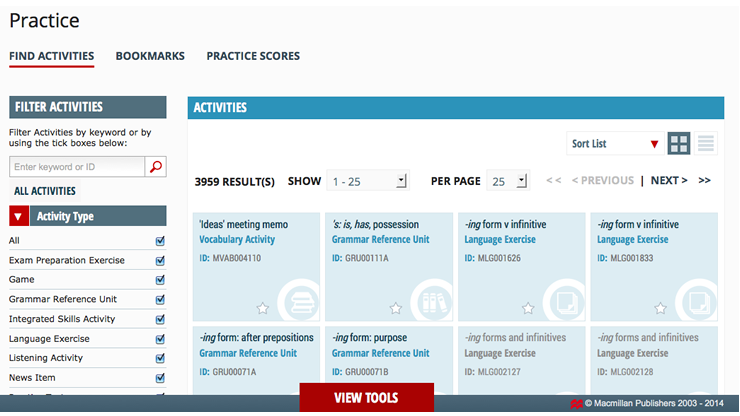Open the Sort List dropdown
740x416 pixels.
click(x=614, y=144)
